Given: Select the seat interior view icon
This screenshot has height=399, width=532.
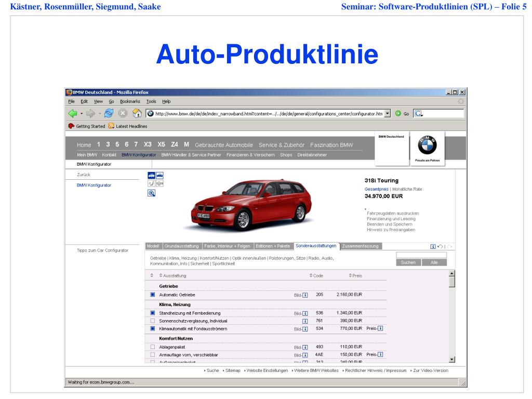Looking at the screenshot, I should tap(151, 183).
